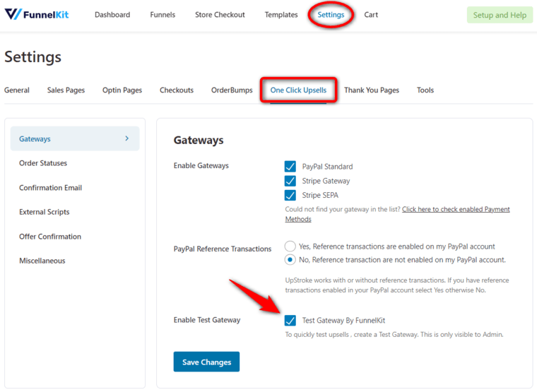This screenshot has width=537, height=392.
Task: Switch to the Optin Pages tab
Action: tap(122, 90)
